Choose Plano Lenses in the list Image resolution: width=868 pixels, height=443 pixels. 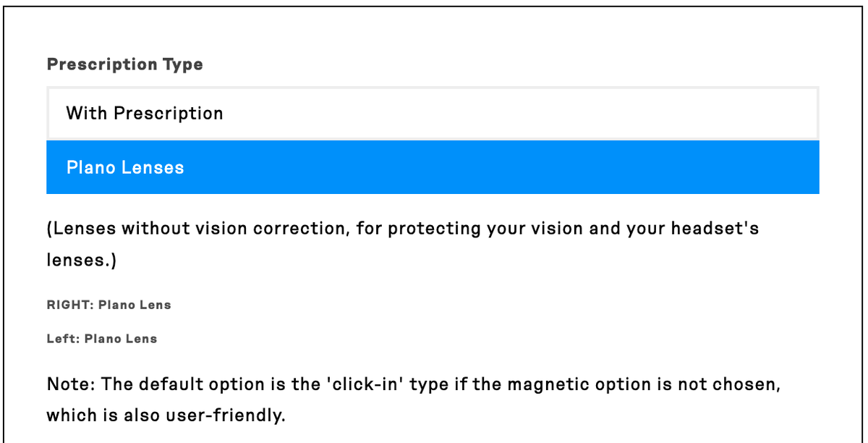pyautogui.click(x=433, y=167)
